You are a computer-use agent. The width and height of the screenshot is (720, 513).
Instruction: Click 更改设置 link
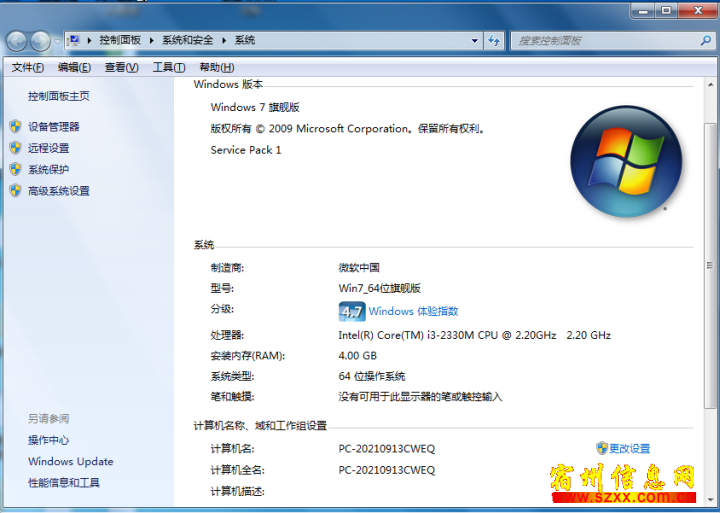click(x=630, y=448)
